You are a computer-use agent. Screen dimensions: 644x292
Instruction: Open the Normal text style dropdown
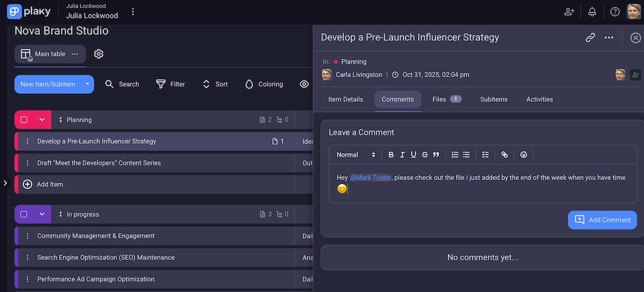[355, 155]
